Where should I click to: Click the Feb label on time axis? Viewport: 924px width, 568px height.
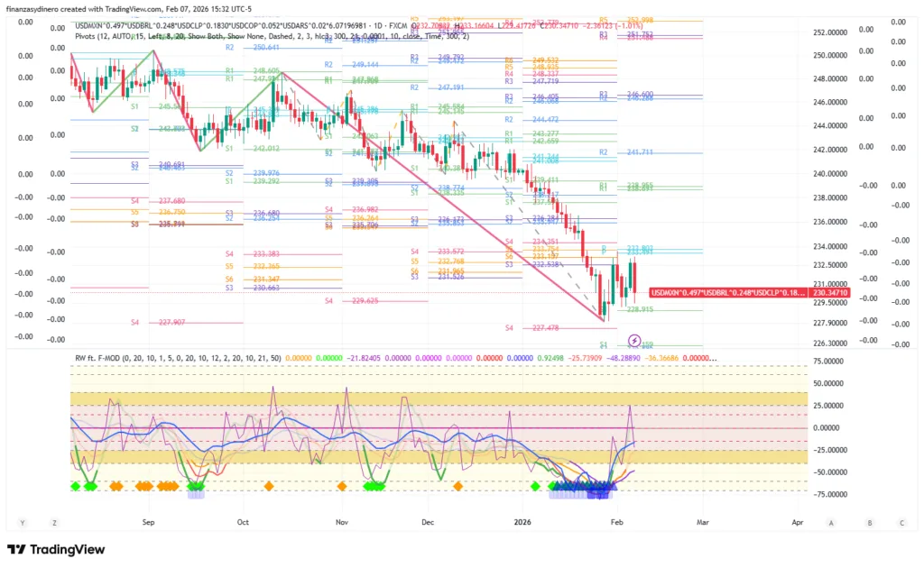pos(616,522)
